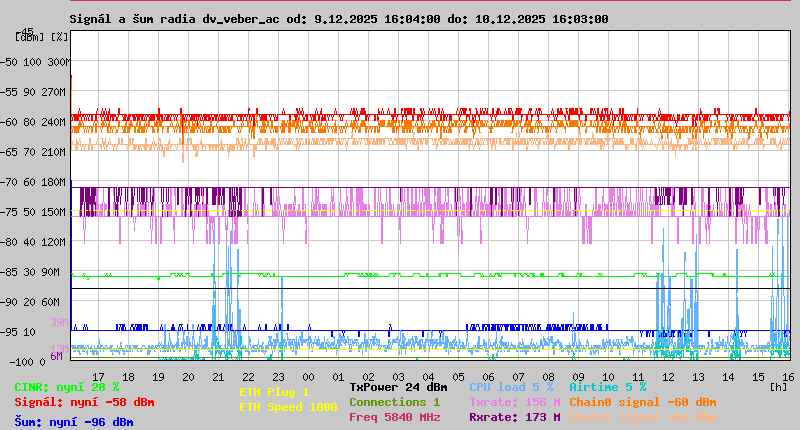Click the 21 hour mark on time axis

(x=218, y=377)
